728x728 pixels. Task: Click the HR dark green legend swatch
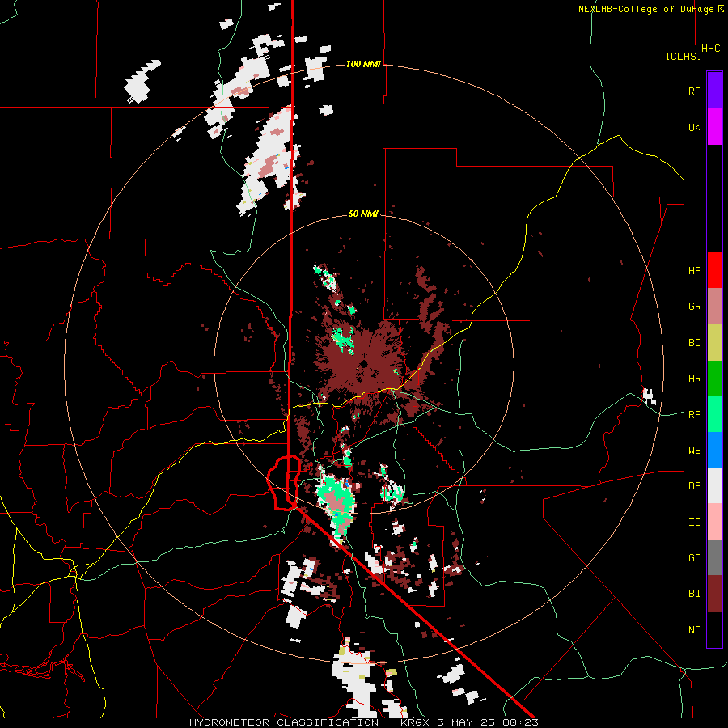[714, 379]
